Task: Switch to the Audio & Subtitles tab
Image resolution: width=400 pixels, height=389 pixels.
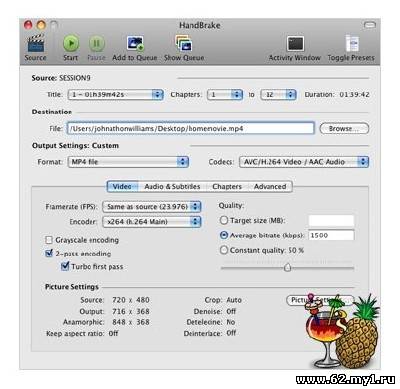Action: [x=172, y=187]
